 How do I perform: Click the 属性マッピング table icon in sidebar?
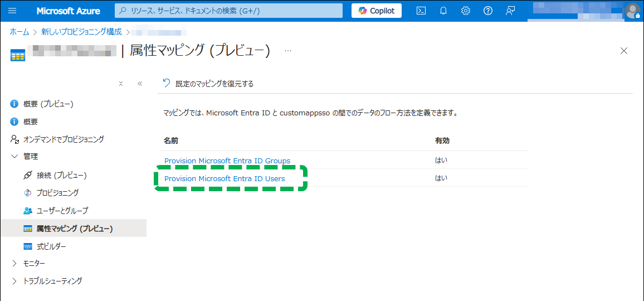tap(27, 229)
